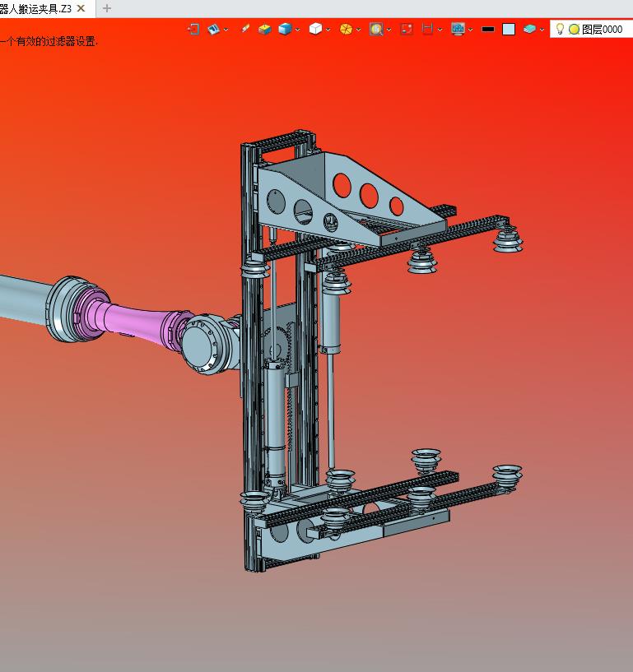Click the view alignment plane icon
The image size is (633, 672).
pos(213,29)
